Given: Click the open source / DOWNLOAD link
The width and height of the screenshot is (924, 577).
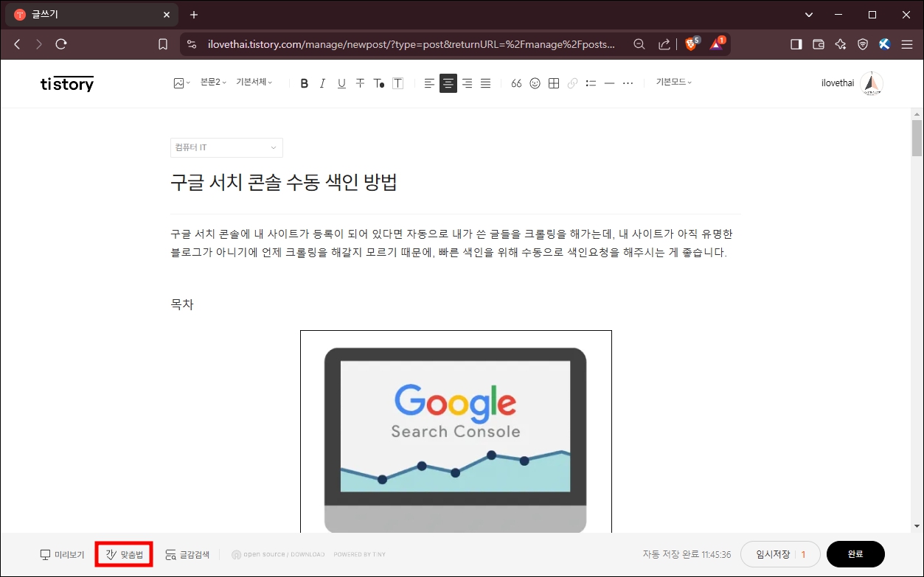Looking at the screenshot, I should click(x=278, y=554).
